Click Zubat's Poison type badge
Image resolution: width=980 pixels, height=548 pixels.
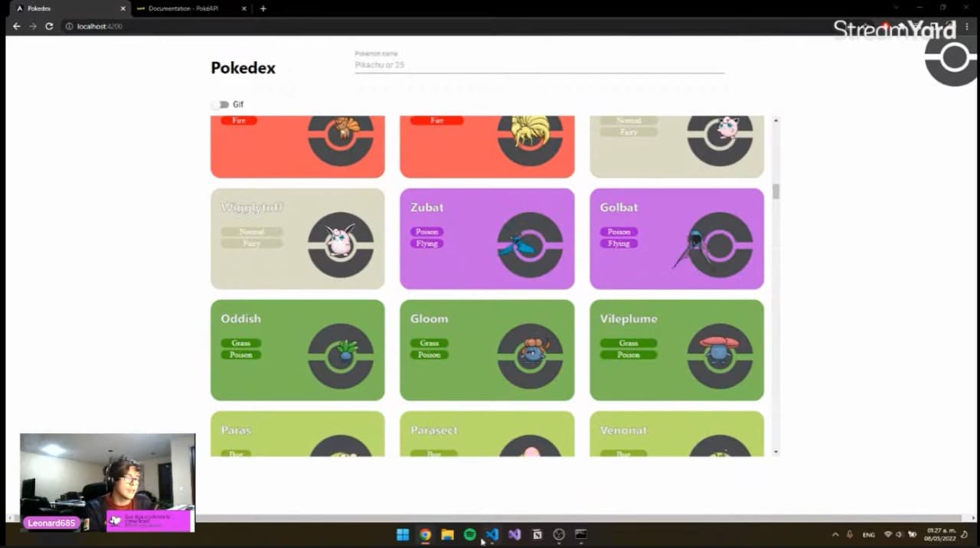click(427, 232)
